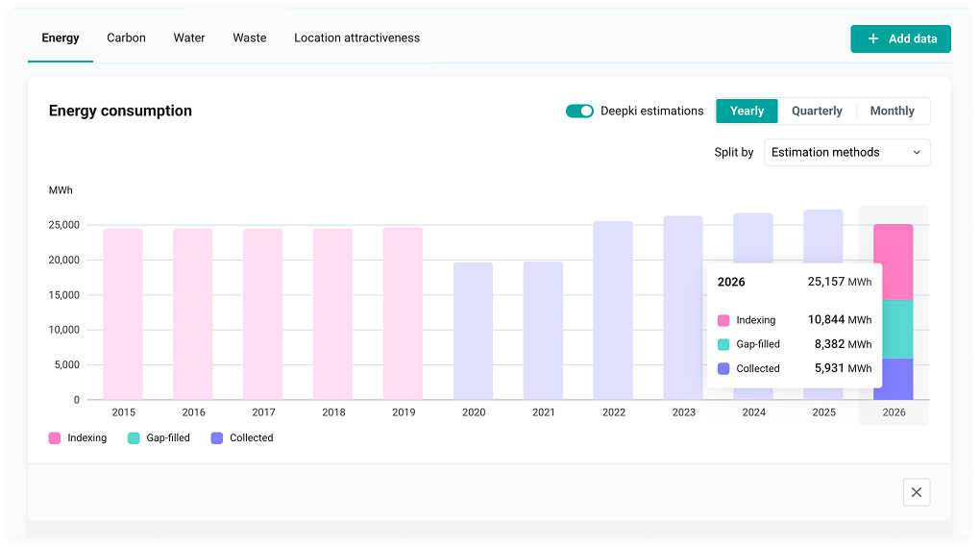Click the Add data button
This screenshot has height=548, width=980.
900,38
